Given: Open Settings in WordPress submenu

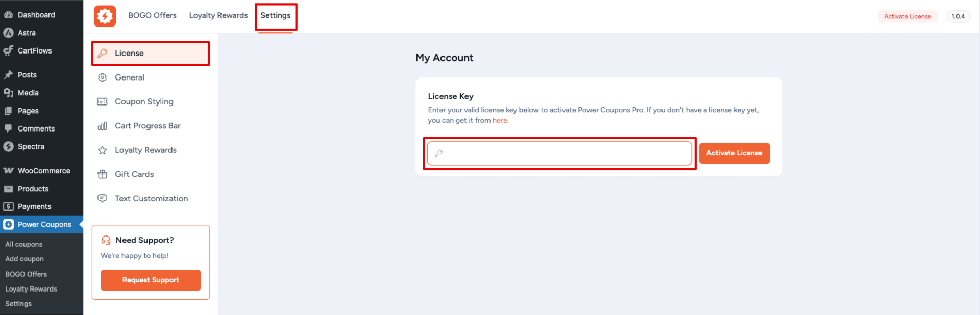Looking at the screenshot, I should point(18,303).
